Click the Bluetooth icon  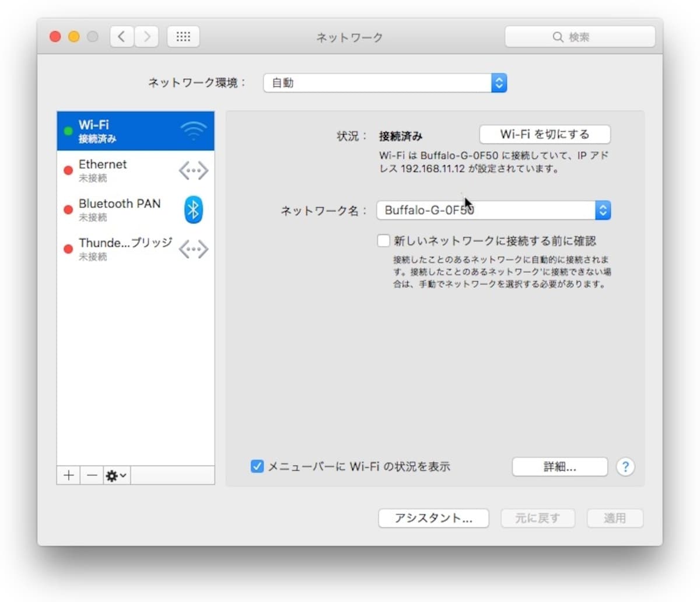(x=193, y=209)
